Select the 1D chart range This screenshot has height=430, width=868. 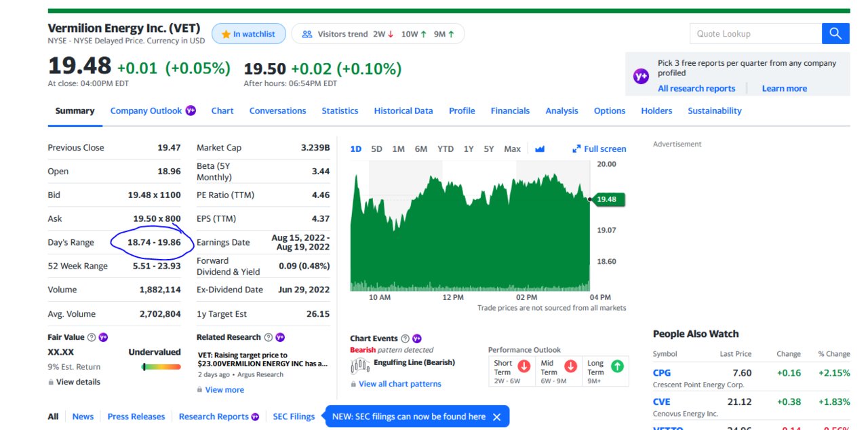pos(355,149)
